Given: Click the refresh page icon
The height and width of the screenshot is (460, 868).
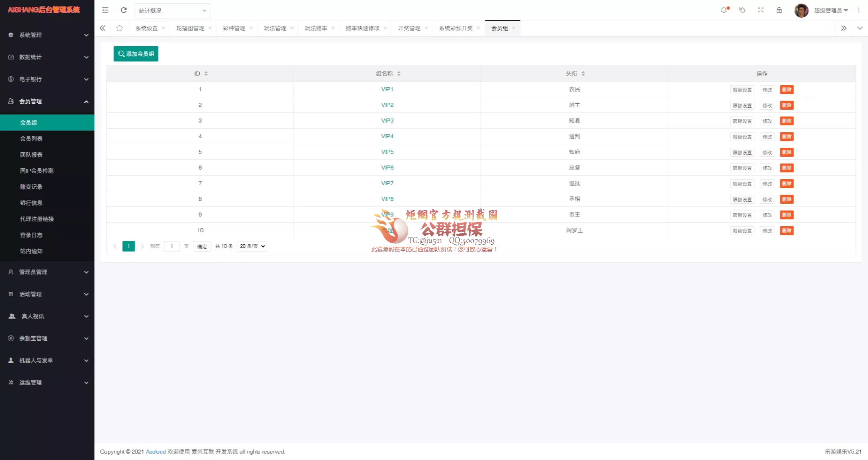Looking at the screenshot, I should coord(124,10).
